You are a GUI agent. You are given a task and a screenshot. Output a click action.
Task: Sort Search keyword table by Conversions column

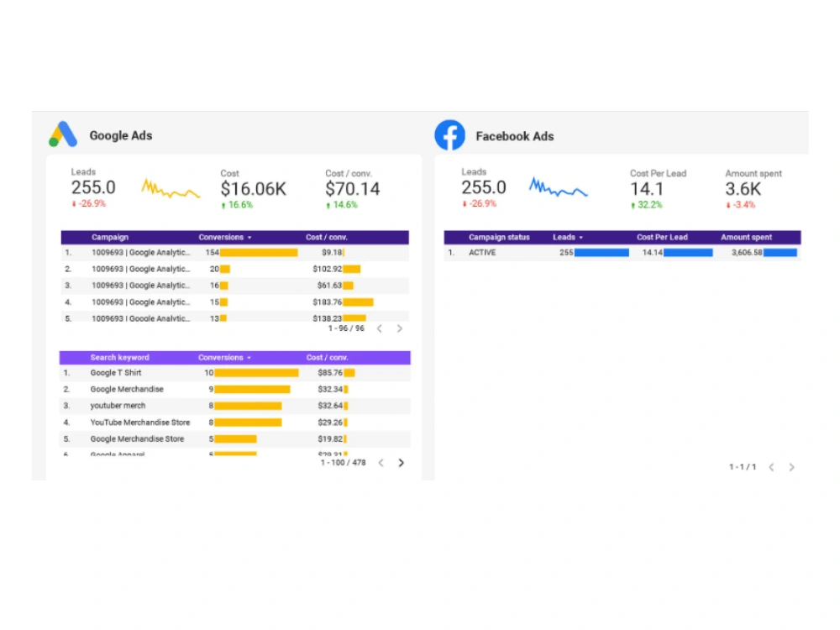coord(224,357)
